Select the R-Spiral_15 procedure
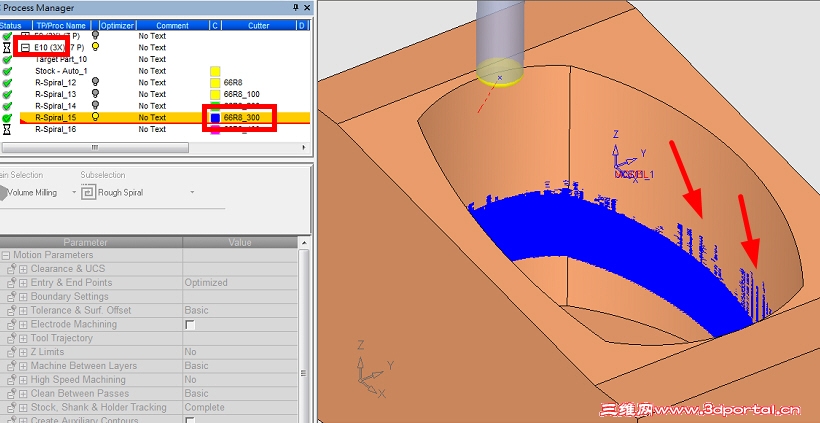Viewport: 820px width, 423px height. click(x=55, y=118)
